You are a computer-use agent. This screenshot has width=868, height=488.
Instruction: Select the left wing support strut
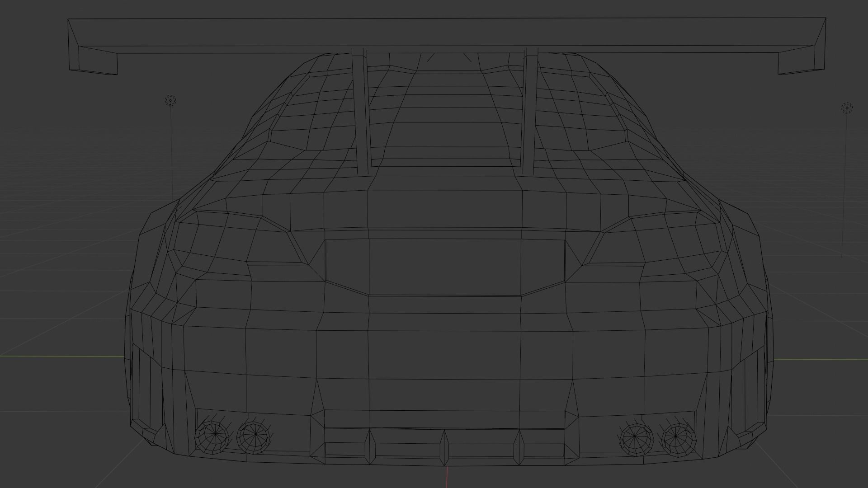(362, 111)
